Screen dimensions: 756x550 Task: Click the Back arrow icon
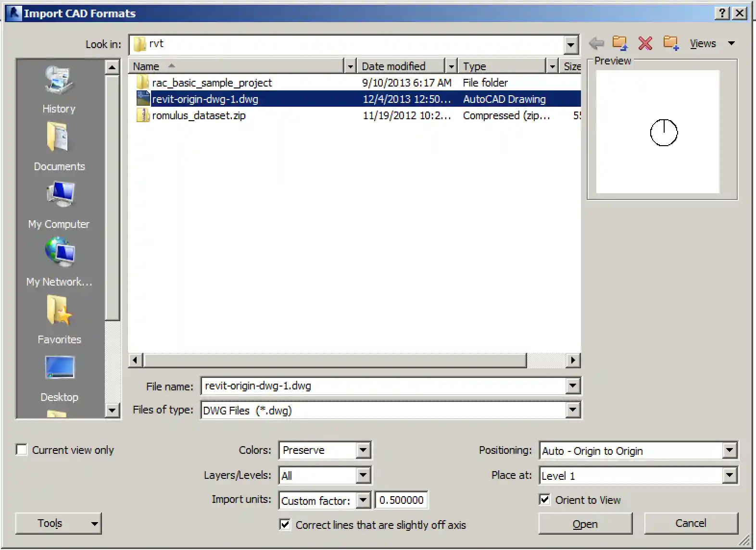[x=596, y=44]
